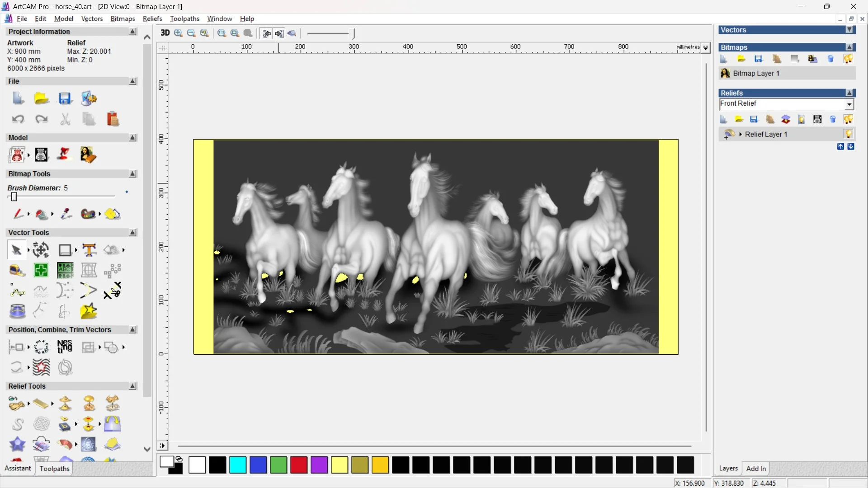Viewport: 868px width, 488px height.
Task: Open the Front Relief dropdown
Action: pyautogui.click(x=849, y=104)
